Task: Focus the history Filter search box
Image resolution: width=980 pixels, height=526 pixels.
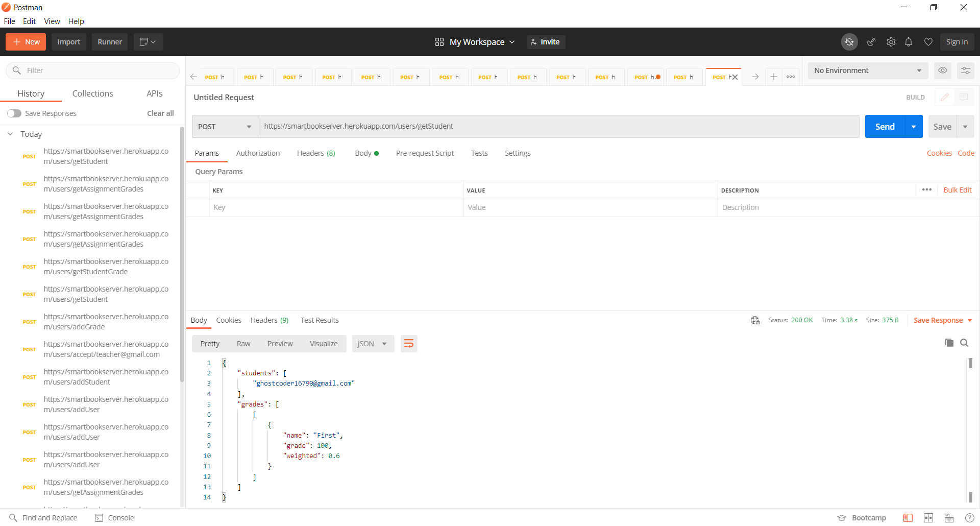Action: (x=92, y=70)
